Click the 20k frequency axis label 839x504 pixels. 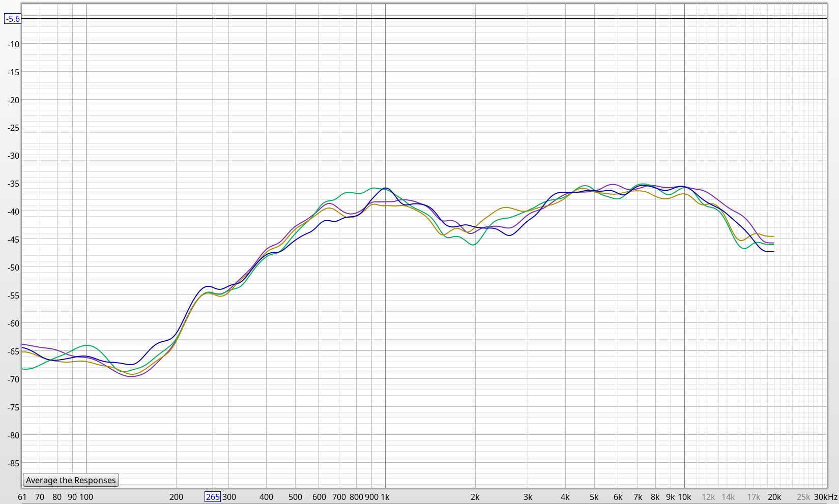[x=774, y=497]
